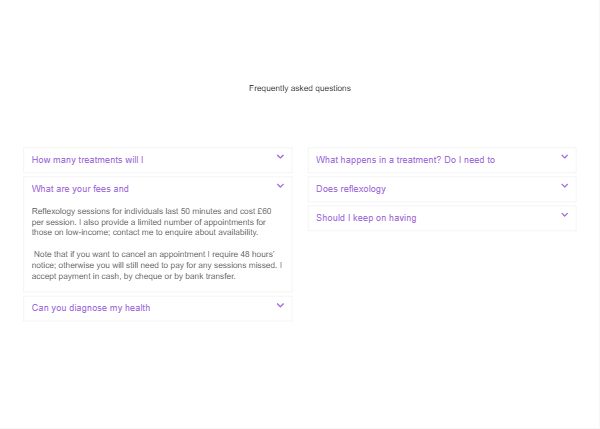Open the 'How many treatments will I' question title

88,160
